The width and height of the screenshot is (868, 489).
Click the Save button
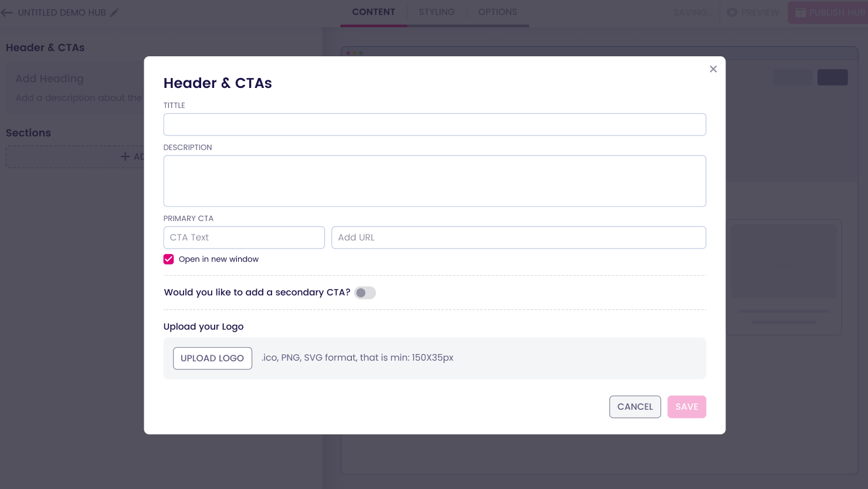click(686, 407)
